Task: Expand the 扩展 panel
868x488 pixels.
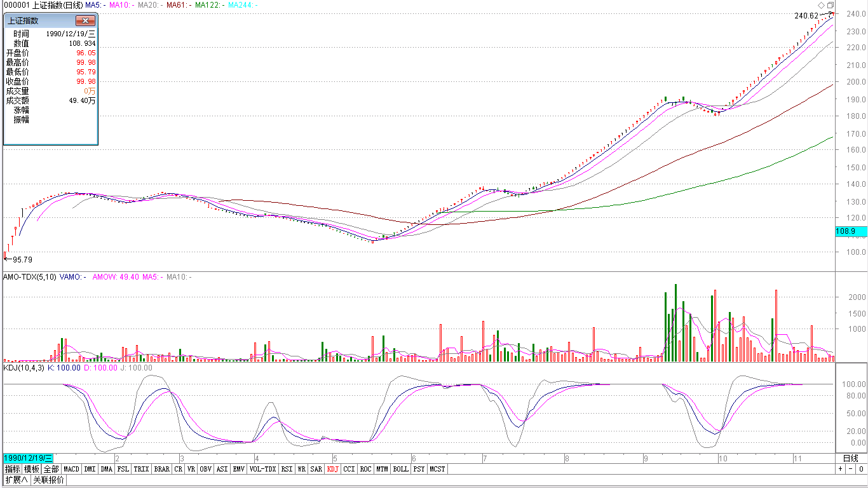Action: pyautogui.click(x=17, y=480)
